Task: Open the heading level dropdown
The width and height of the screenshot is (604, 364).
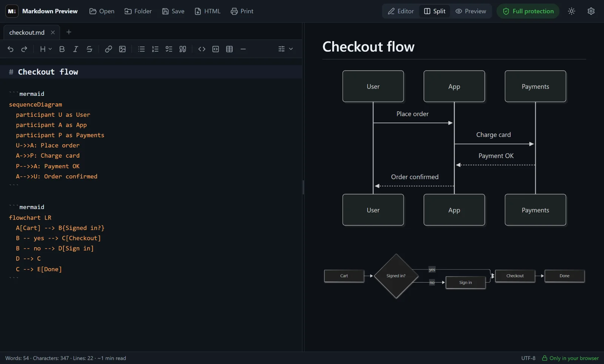Action: click(x=46, y=49)
